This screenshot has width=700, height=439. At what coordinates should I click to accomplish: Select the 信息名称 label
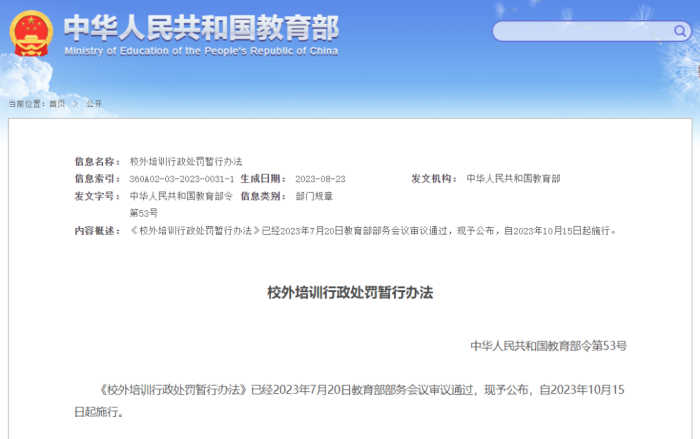point(97,161)
